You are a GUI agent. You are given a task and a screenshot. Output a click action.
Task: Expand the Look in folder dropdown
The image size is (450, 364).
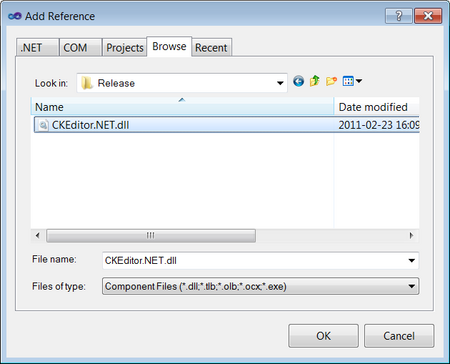pos(280,83)
